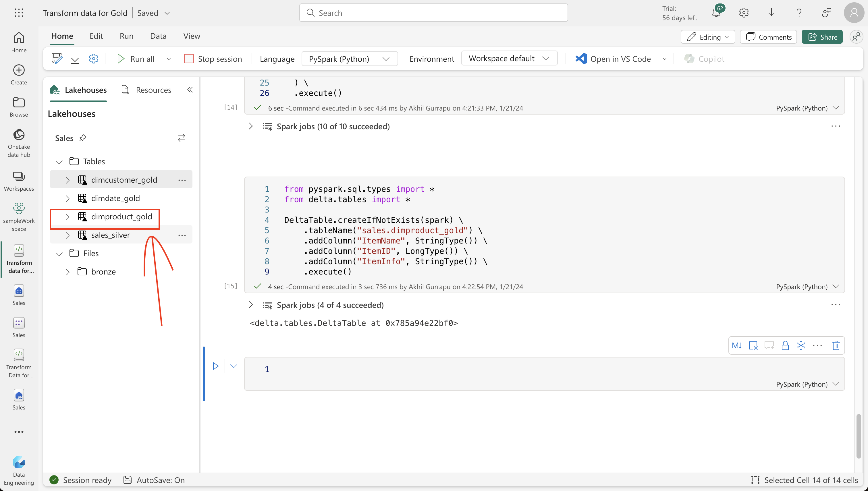
Task: Collapse the Lakehouses side panel
Action: [x=190, y=90]
